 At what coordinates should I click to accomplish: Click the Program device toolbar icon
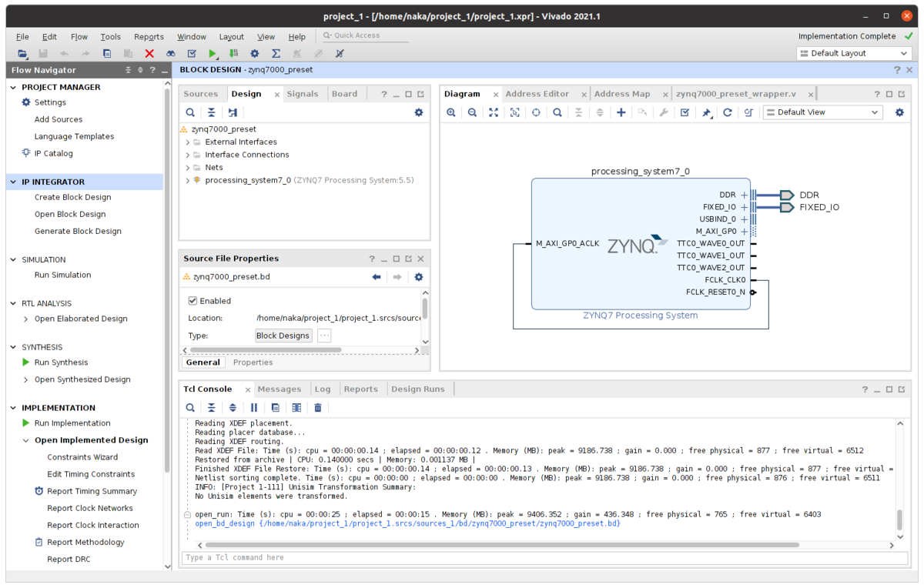click(233, 53)
